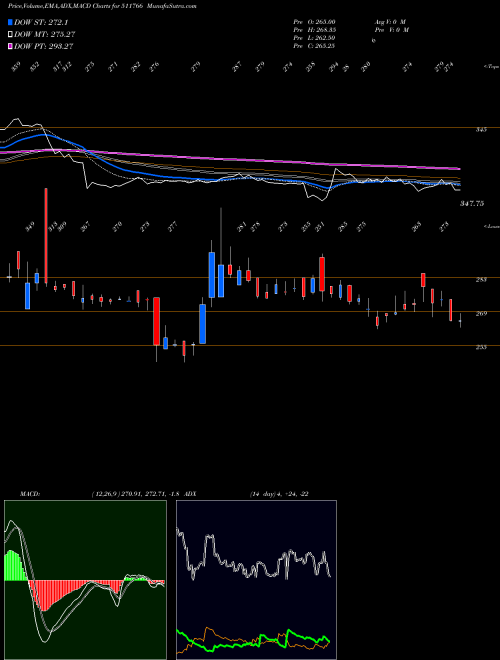Click the 'Pre C: 265.25' close value
The width and height of the screenshot is (500, 660).
point(314,46)
